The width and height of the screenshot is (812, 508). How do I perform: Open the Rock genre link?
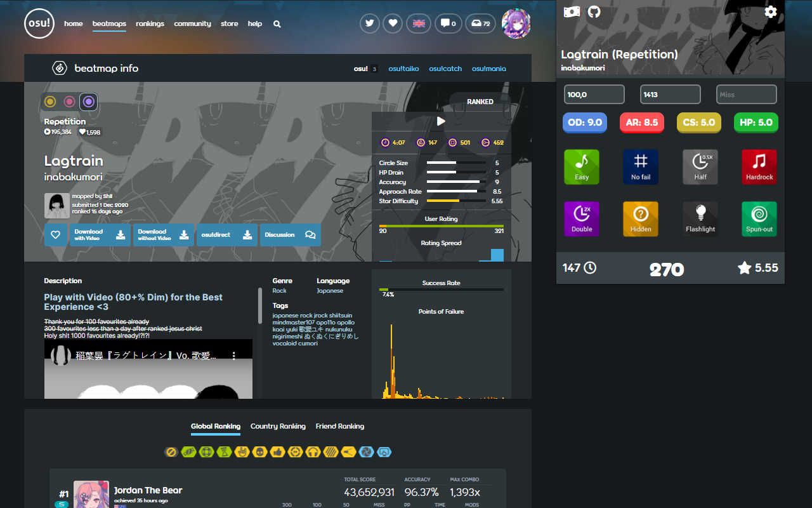[x=280, y=291]
